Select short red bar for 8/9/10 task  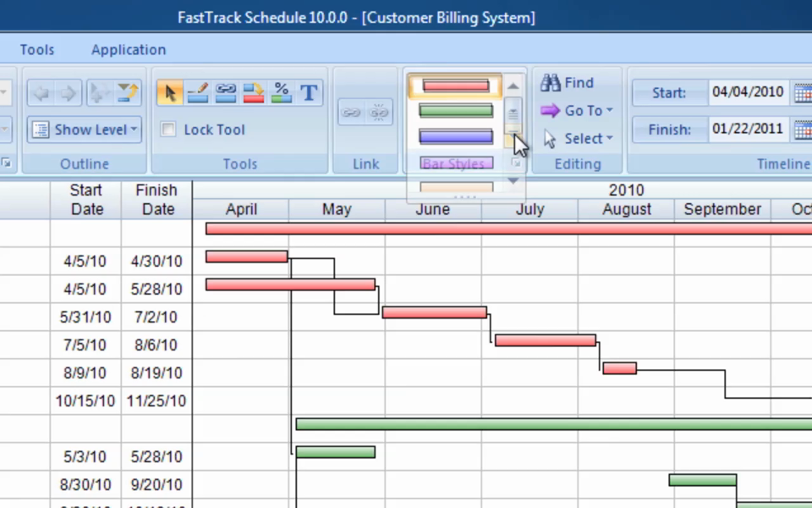619,368
